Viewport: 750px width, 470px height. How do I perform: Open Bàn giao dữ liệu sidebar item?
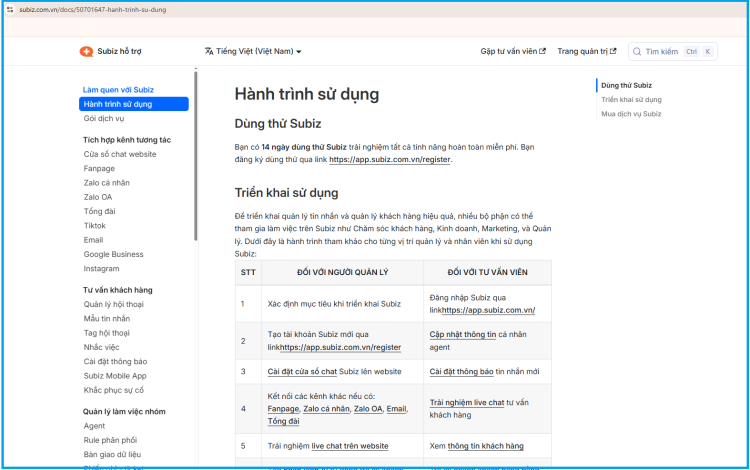pyautogui.click(x=112, y=455)
